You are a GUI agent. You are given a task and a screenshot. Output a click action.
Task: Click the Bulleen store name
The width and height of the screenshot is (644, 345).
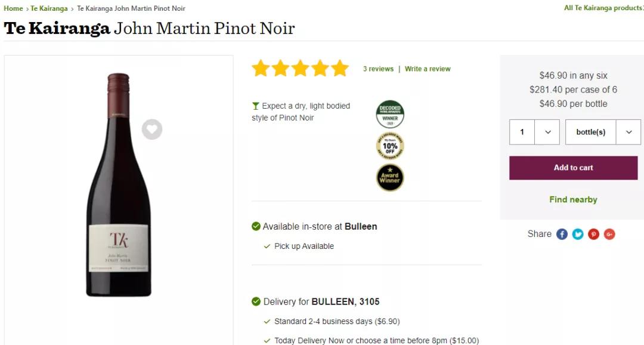coord(361,226)
